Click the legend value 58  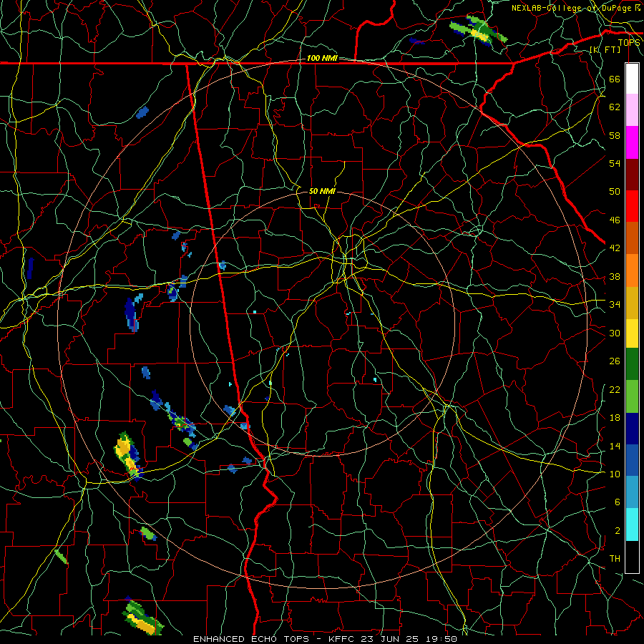615,135
